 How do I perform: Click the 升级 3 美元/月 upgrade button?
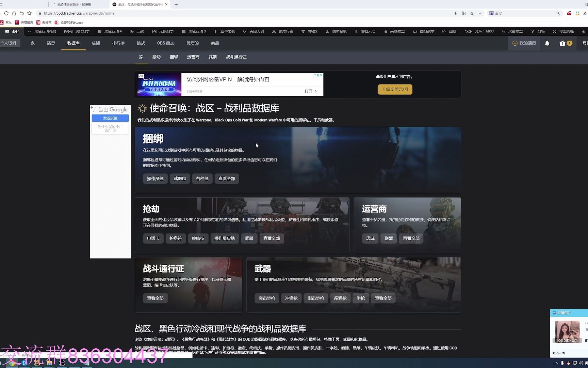click(395, 89)
